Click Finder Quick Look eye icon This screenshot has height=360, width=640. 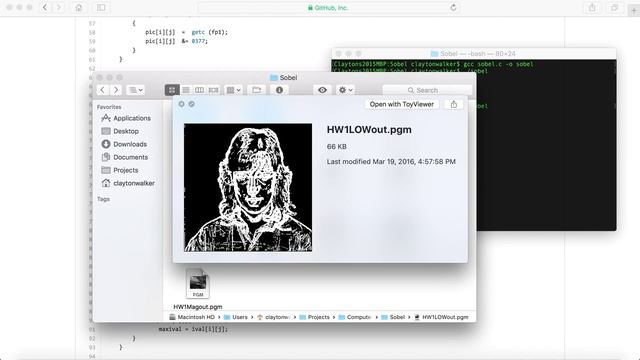[322, 90]
